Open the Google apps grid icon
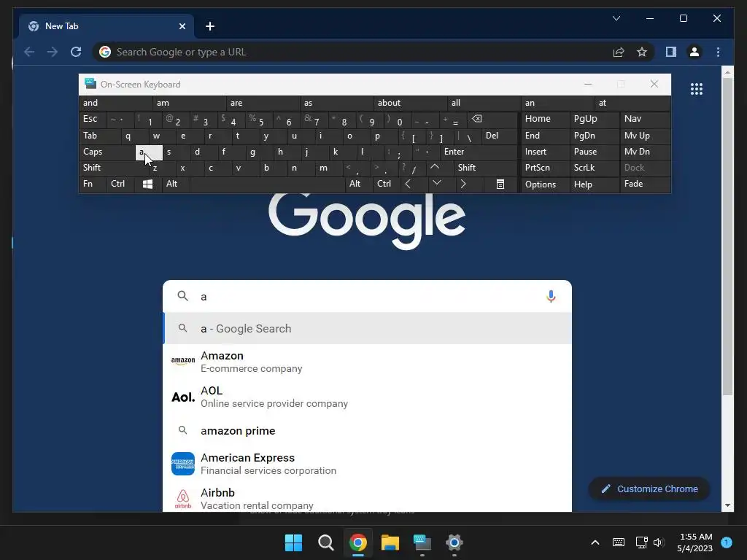Image resolution: width=747 pixels, height=560 pixels. (x=697, y=88)
